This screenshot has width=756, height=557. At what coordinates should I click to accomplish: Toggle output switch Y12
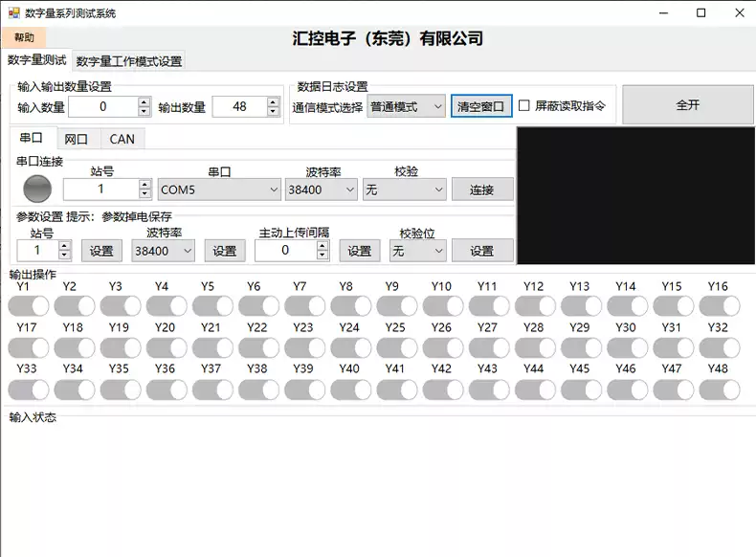535,305
